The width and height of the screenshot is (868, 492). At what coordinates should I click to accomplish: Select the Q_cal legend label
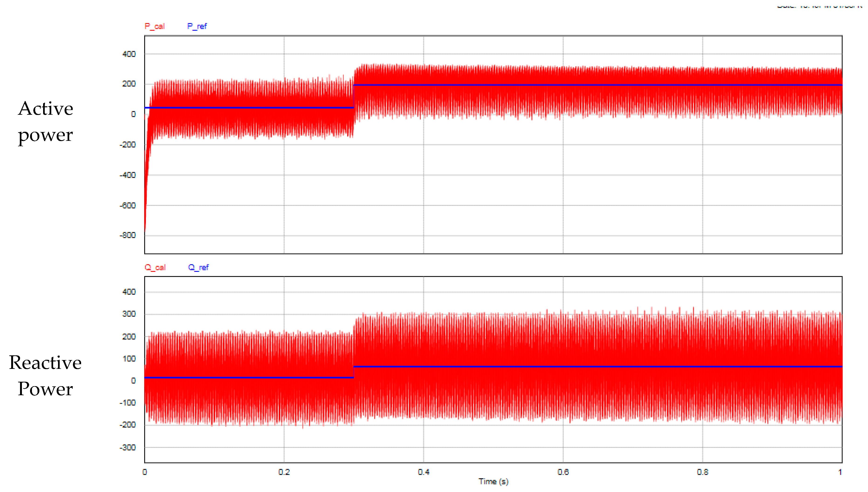pyautogui.click(x=155, y=268)
